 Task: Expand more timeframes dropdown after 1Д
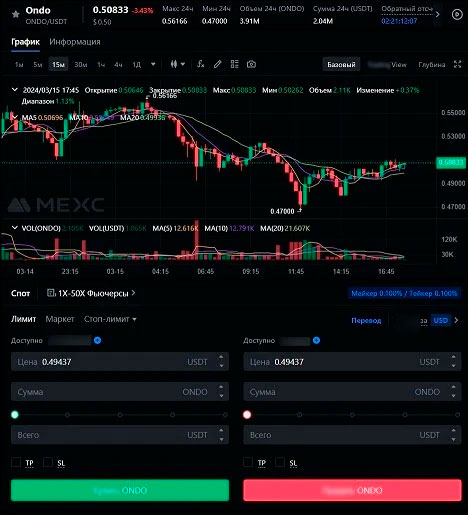pos(153,64)
